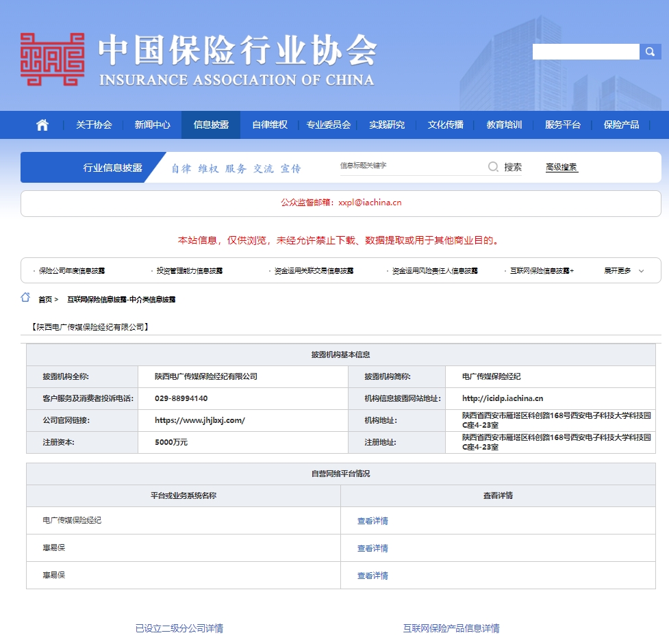
Task: View details link in last 惠易保 row
Action: coord(373,576)
